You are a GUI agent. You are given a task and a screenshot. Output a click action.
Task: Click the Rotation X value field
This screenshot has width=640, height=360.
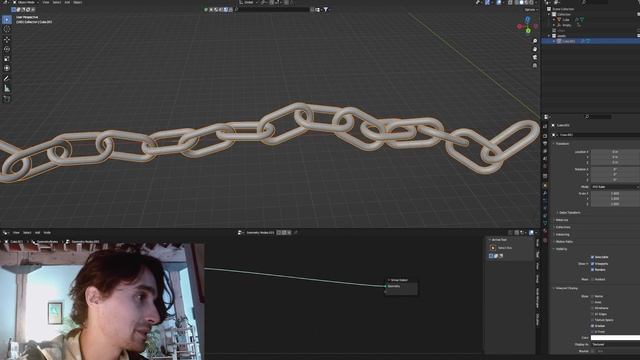click(615, 169)
